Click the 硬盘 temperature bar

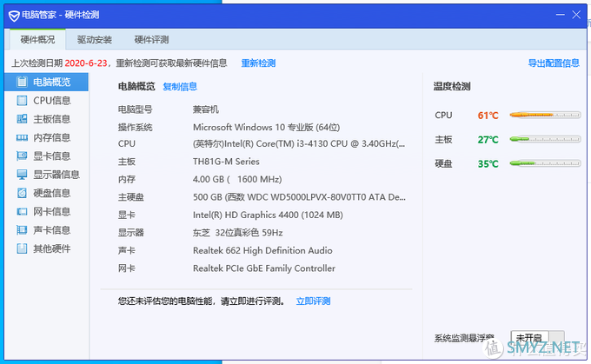(545, 163)
